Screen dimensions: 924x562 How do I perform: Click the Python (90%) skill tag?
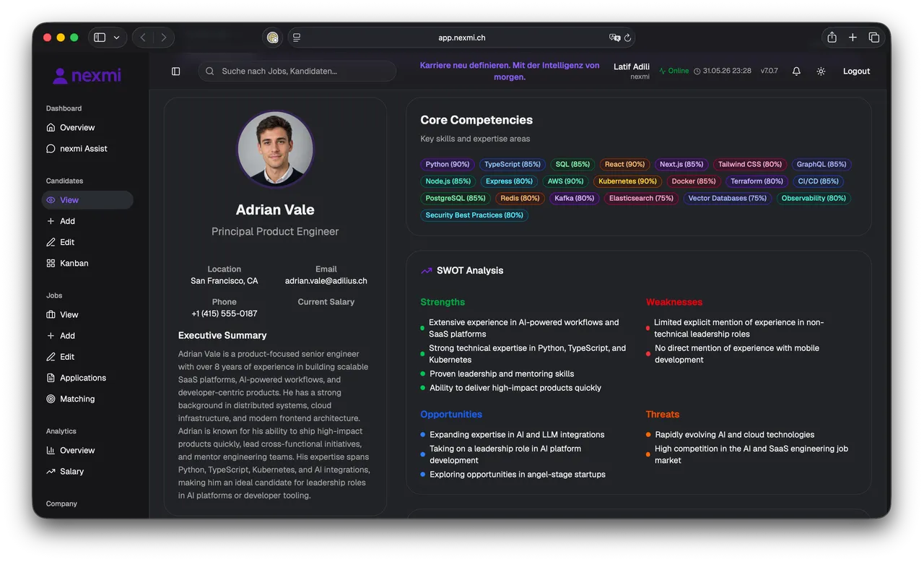(448, 165)
